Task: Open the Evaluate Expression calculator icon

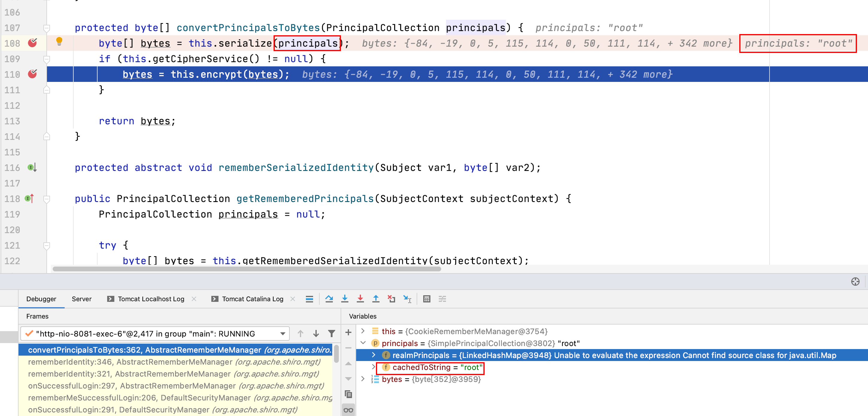Action: (x=426, y=299)
